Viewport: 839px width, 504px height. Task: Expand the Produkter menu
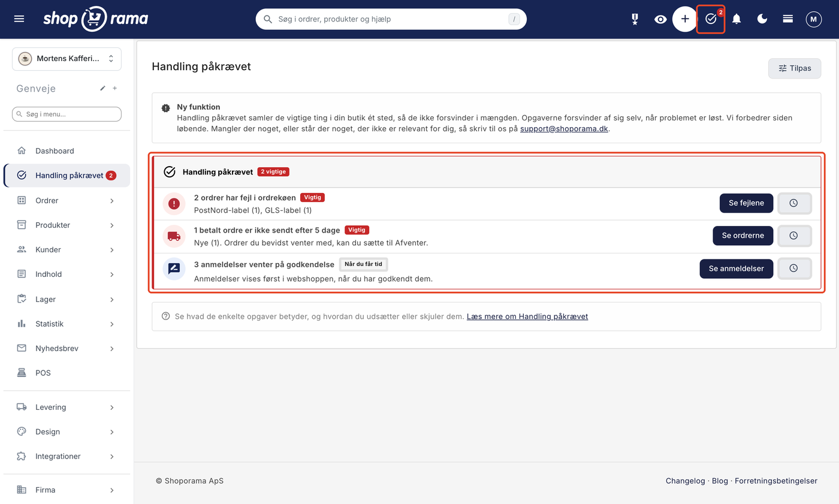click(67, 225)
